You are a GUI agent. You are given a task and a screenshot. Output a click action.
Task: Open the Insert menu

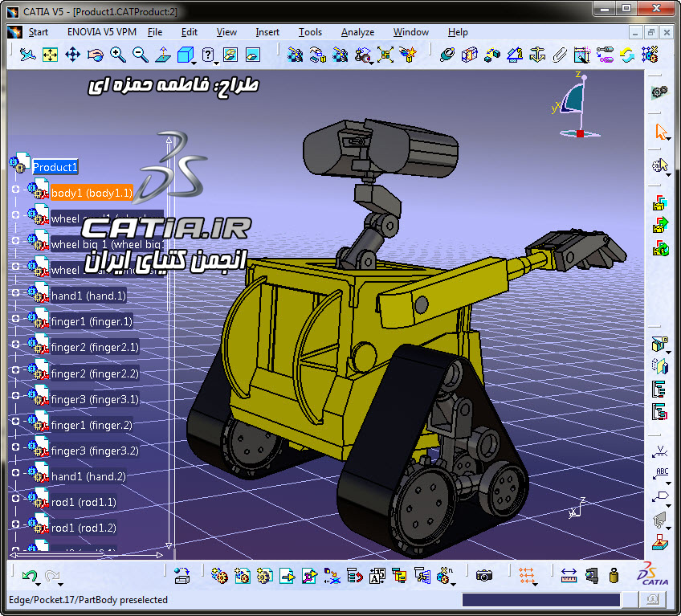click(267, 32)
